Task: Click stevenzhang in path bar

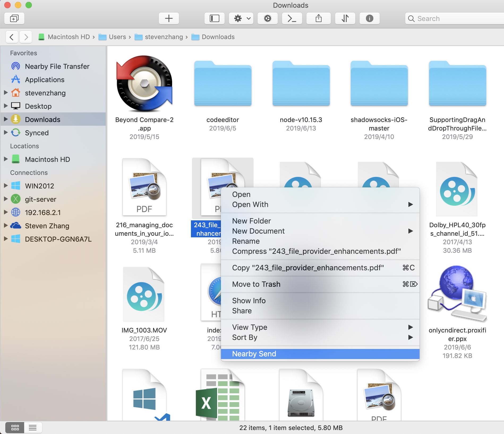Action: coord(159,37)
